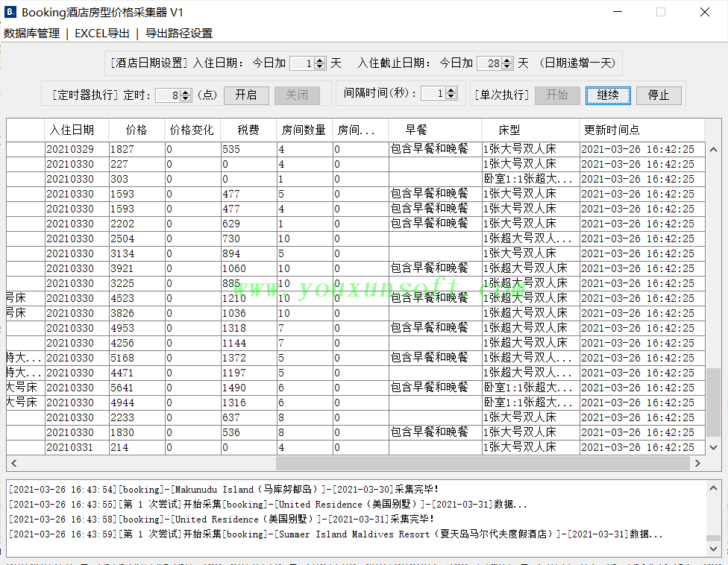Select the tax cell 1316
The height and width of the screenshot is (565, 728).
(x=249, y=403)
